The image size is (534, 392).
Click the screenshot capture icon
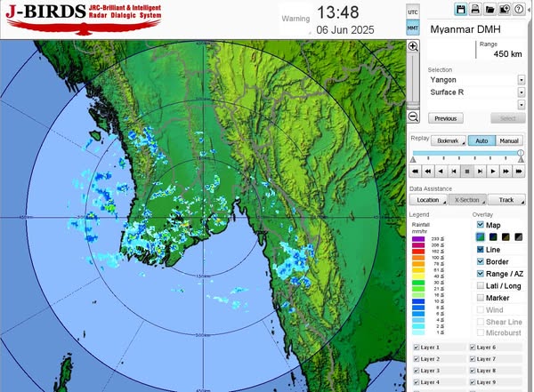click(x=504, y=9)
